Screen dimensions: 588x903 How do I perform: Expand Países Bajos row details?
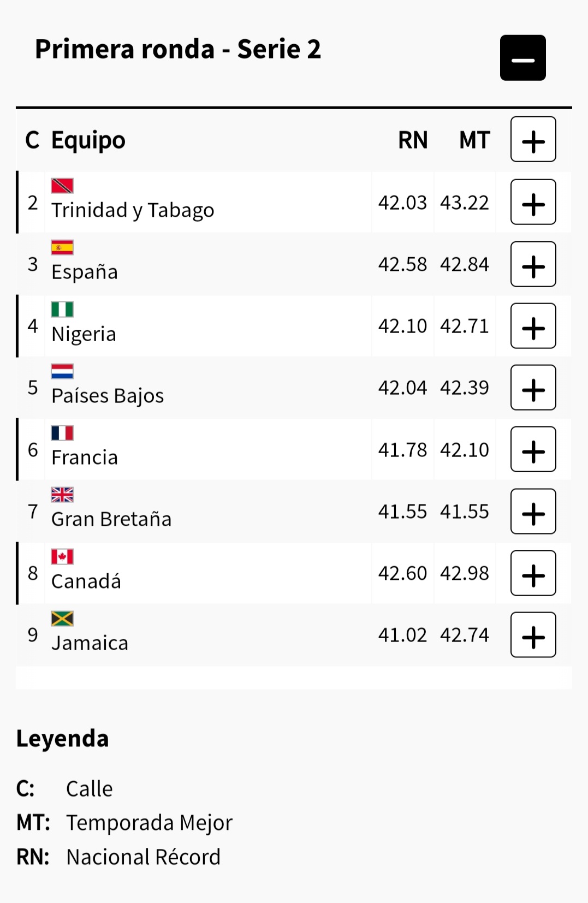point(533,388)
